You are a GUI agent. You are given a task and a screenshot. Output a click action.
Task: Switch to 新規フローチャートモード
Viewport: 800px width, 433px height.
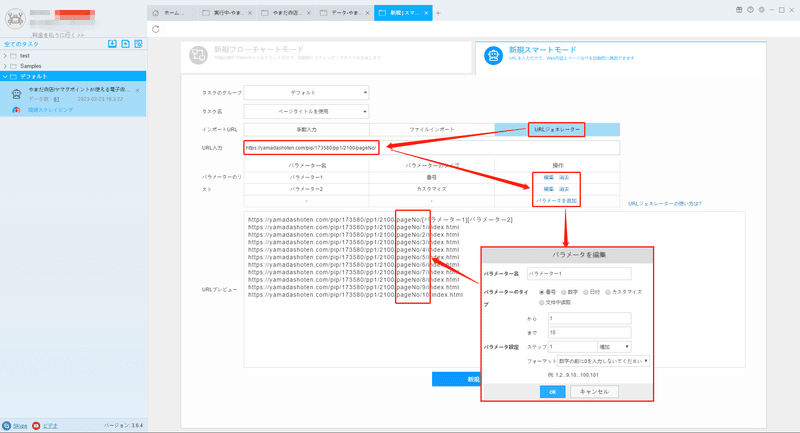click(327, 55)
